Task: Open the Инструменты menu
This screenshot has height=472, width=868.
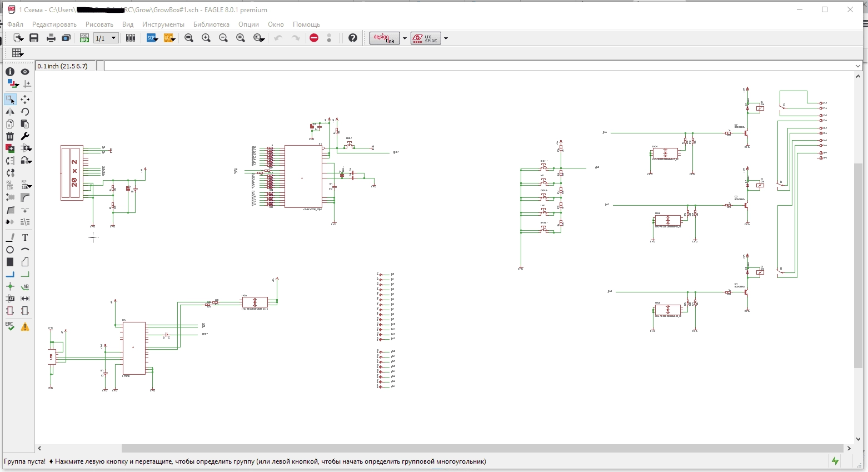Action: click(x=163, y=24)
